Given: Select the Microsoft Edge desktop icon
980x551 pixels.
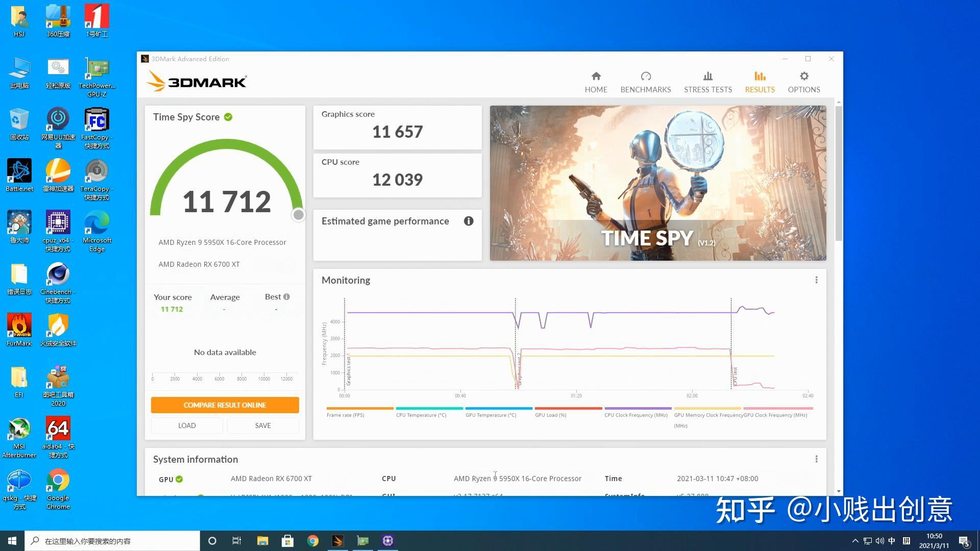Looking at the screenshot, I should point(96,232).
